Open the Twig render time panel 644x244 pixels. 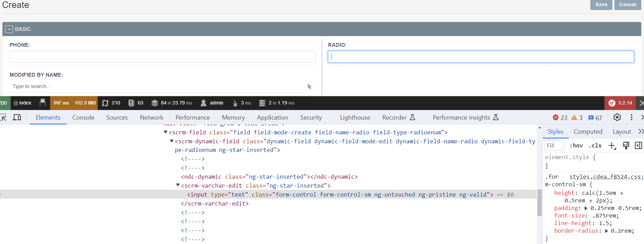pos(242,103)
